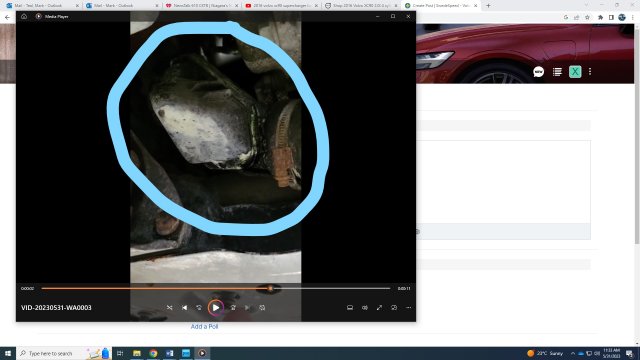Viewport: 640px width, 360px height.
Task: Select the Create Post SwedeSpeed tab
Action: 440,6
